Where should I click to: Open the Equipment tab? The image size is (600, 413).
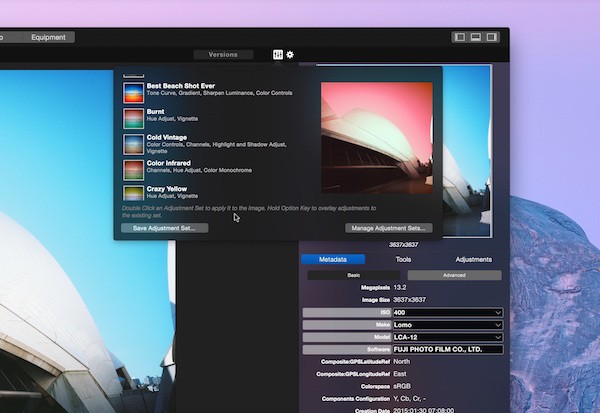(48, 37)
